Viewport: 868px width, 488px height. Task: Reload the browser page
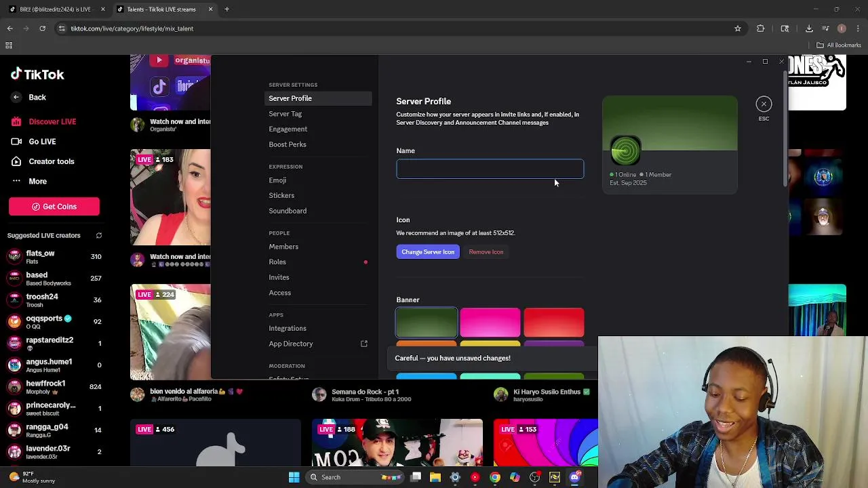click(42, 28)
